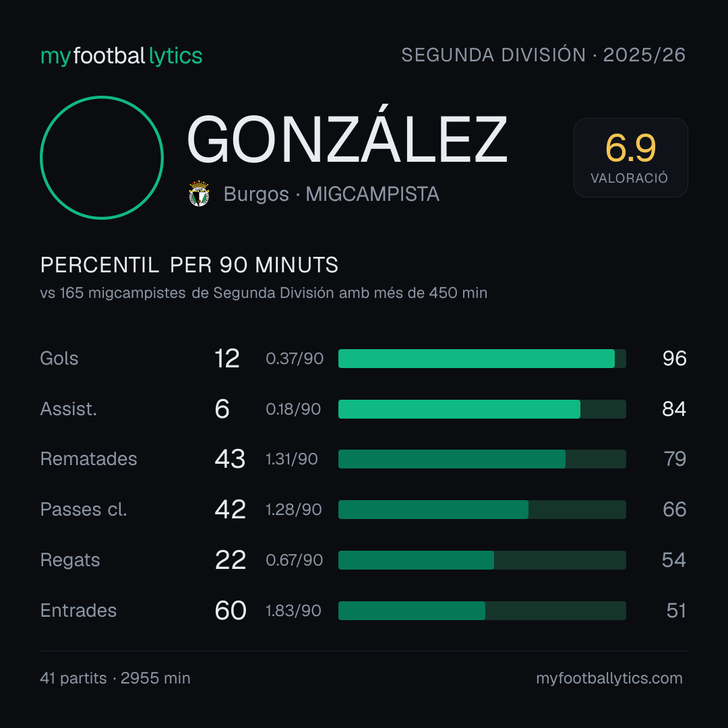Click the Gols stat label
Screen dimensions: 728x728
click(x=59, y=359)
